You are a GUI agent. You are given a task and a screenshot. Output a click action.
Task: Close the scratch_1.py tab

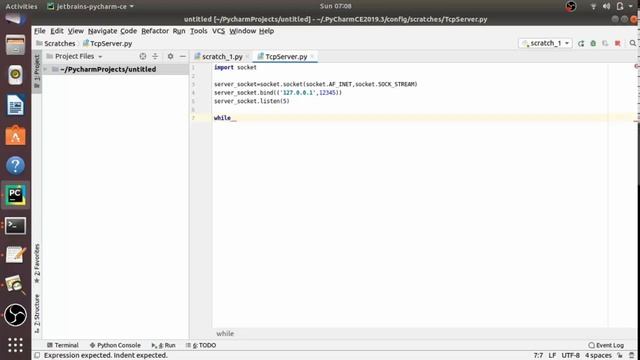(x=247, y=57)
